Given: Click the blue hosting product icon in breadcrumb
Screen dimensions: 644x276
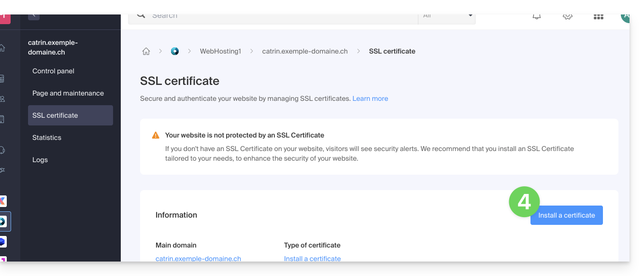Looking at the screenshot, I should click(175, 51).
